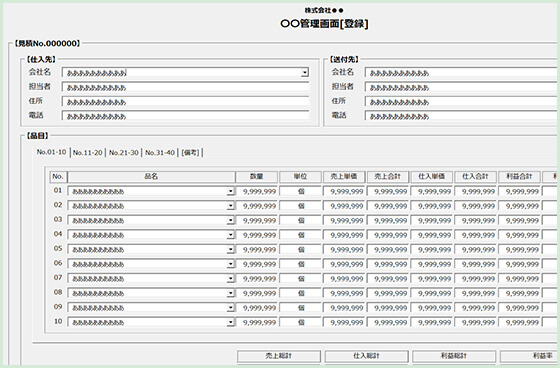Click the No. column header

pyautogui.click(x=58, y=176)
